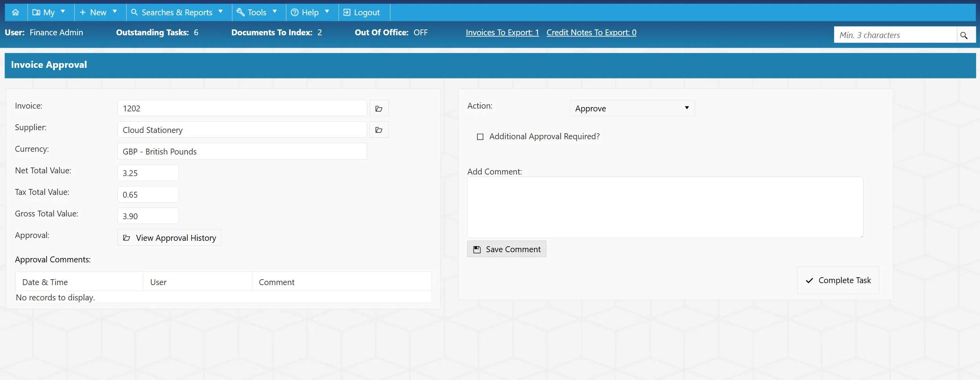
Task: Expand the My menu arrow
Action: [x=63, y=11]
